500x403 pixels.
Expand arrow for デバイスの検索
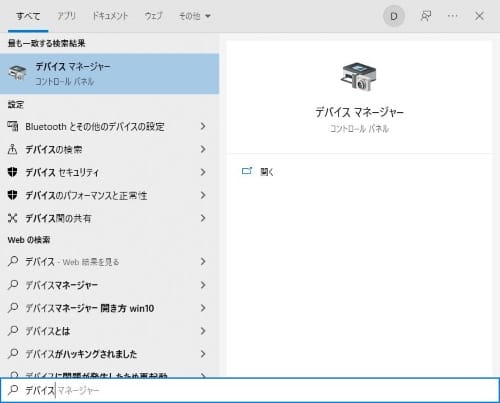tap(203, 149)
